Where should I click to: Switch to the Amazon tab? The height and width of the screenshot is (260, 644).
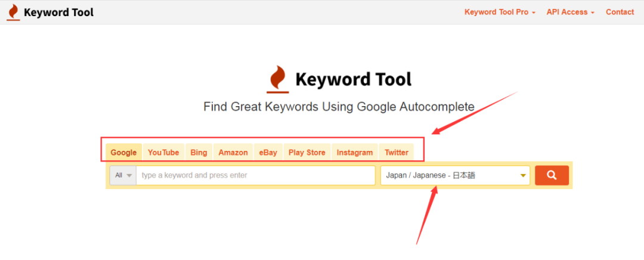point(233,153)
